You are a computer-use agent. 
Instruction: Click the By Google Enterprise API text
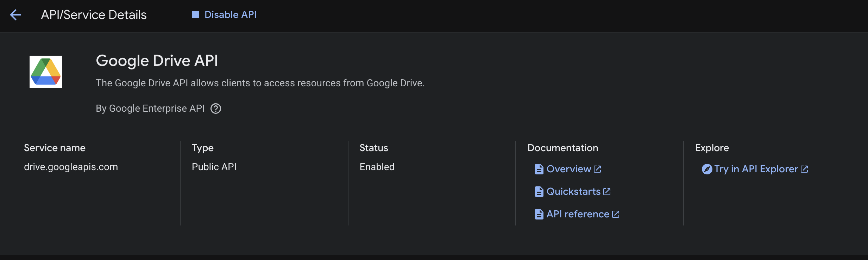tap(150, 109)
